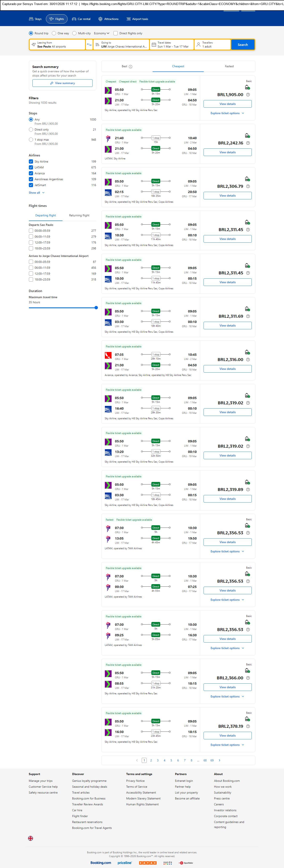Click the help icon next to BRL1,905.00 price

point(248,95)
